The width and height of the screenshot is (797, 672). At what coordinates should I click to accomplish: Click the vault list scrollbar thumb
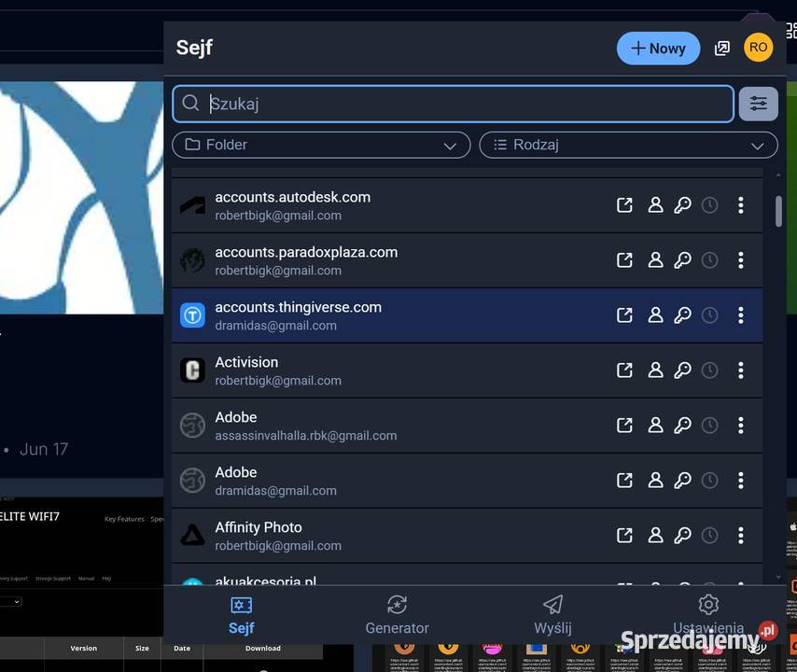(x=778, y=211)
